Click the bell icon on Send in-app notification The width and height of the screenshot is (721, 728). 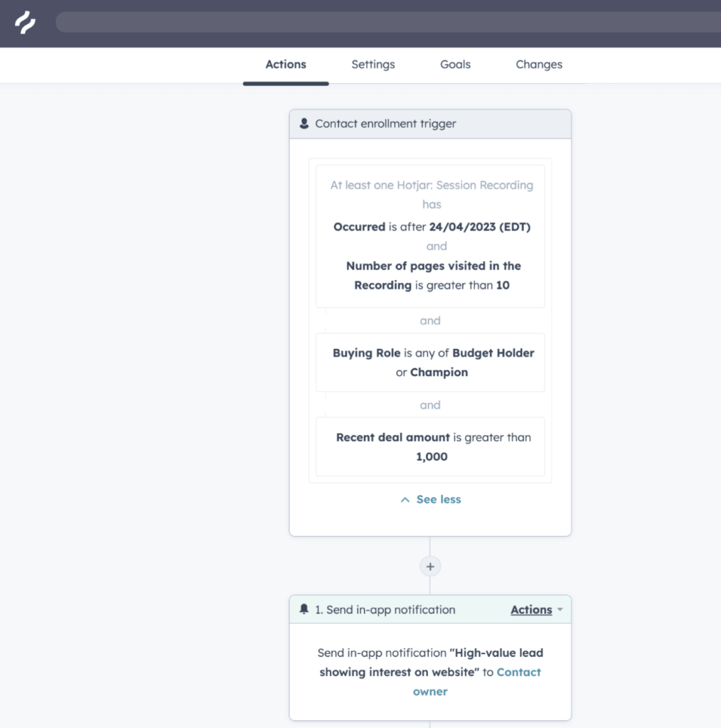305,609
